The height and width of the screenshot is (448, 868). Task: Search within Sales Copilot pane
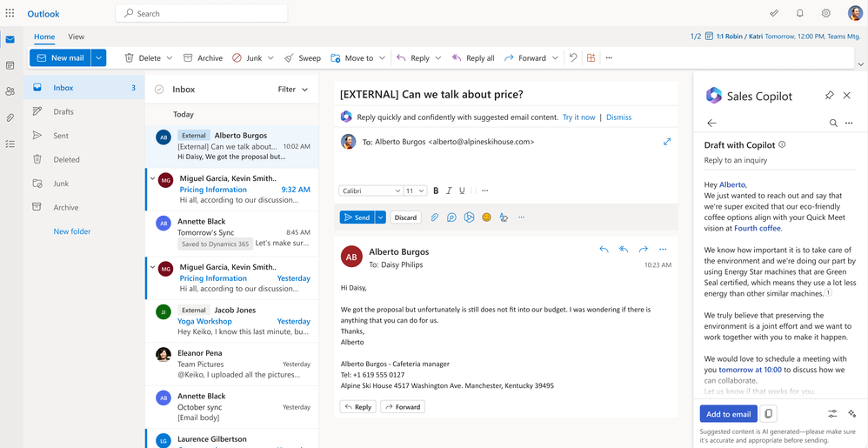tap(833, 123)
